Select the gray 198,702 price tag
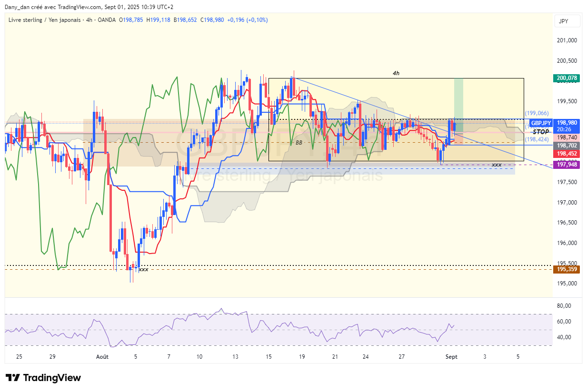587x392 pixels. coord(566,146)
